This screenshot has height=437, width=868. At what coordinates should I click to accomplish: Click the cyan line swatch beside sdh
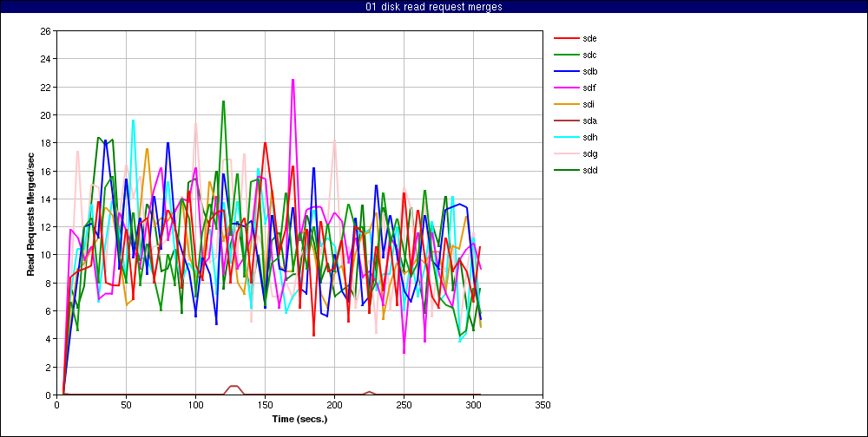click(x=566, y=137)
